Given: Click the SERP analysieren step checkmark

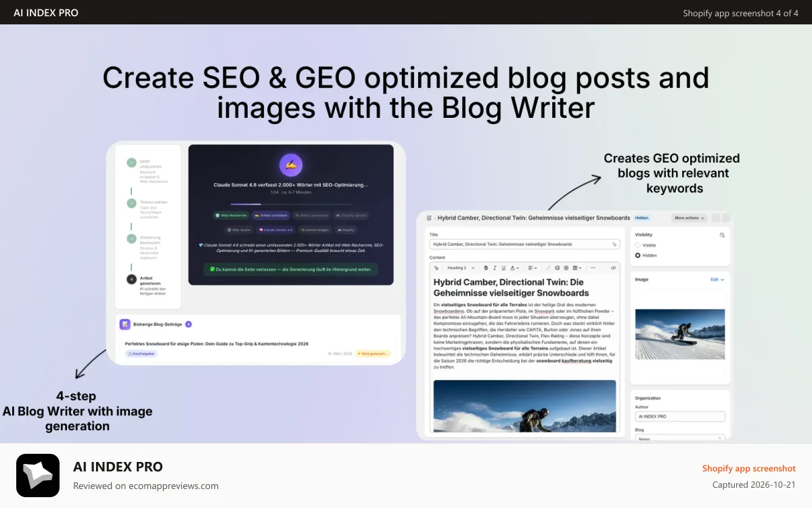Looking at the screenshot, I should tap(131, 163).
